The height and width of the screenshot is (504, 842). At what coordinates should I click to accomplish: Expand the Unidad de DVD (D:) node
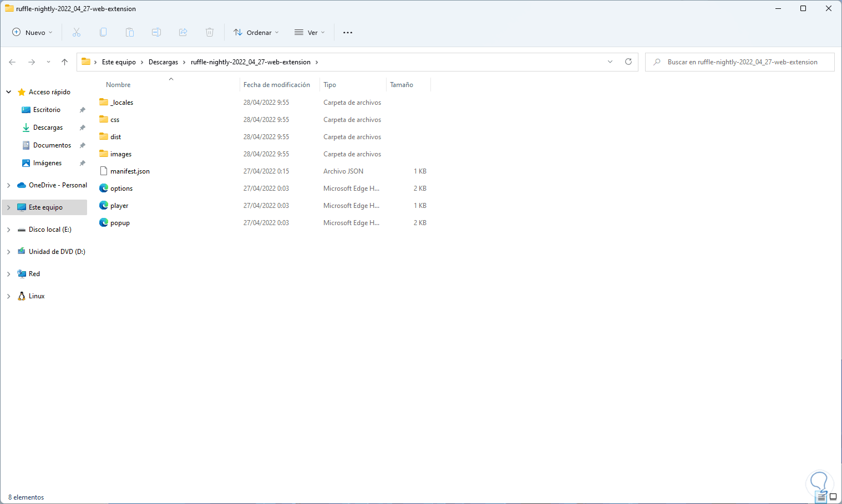[x=9, y=252]
